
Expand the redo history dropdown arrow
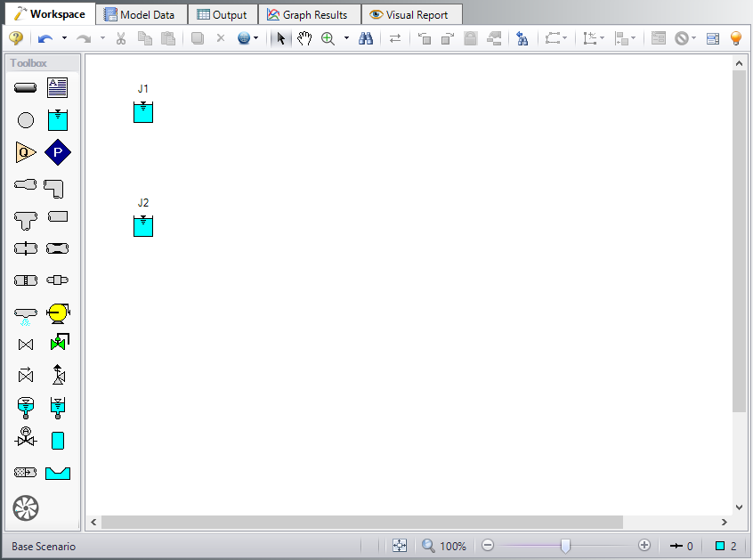102,38
